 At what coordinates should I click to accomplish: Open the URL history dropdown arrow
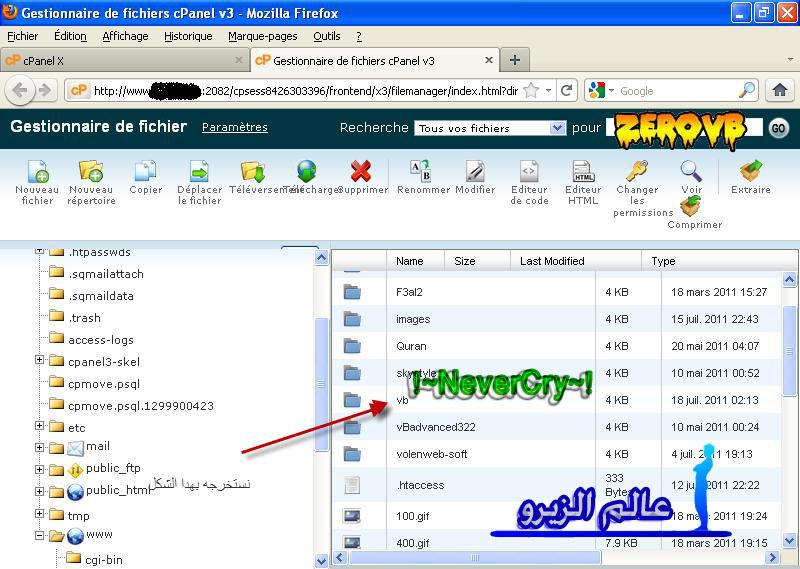(548, 91)
